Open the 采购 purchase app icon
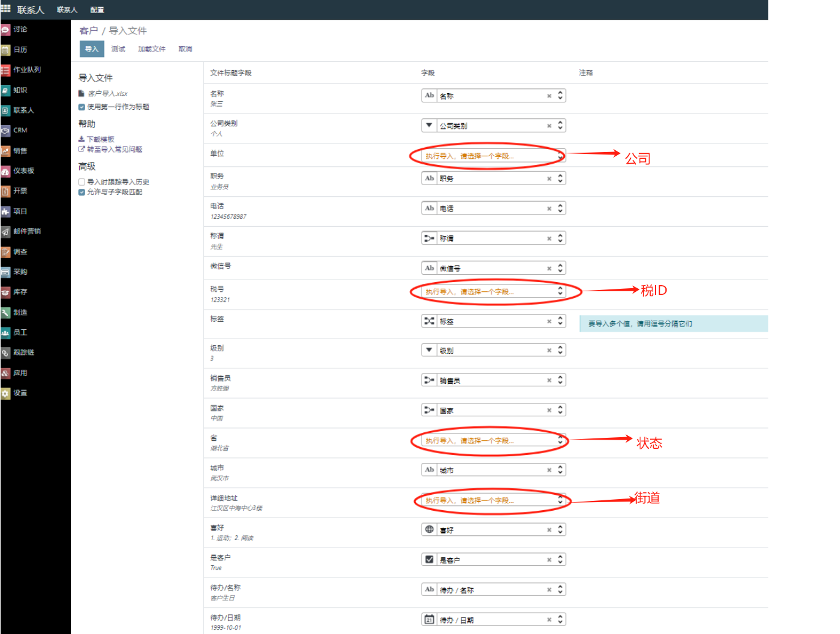The height and width of the screenshot is (634, 840). point(6,272)
